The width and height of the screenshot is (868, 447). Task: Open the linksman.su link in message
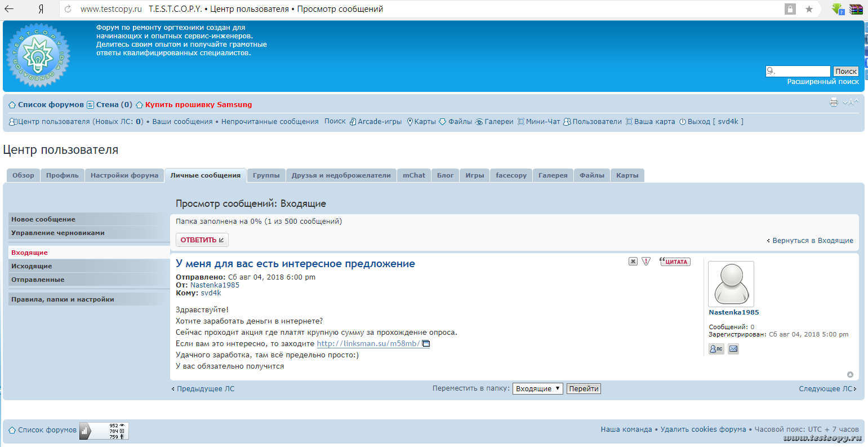(x=368, y=343)
